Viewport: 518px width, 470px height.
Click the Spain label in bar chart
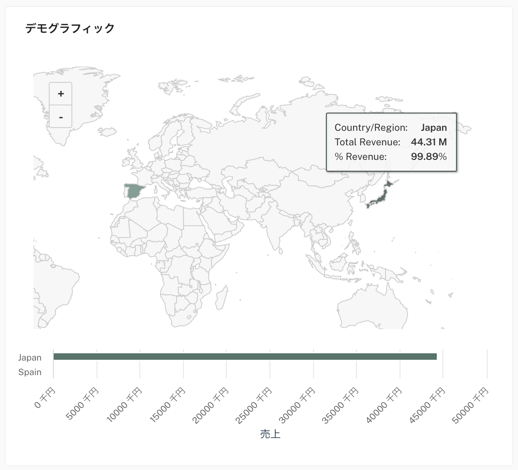point(30,372)
